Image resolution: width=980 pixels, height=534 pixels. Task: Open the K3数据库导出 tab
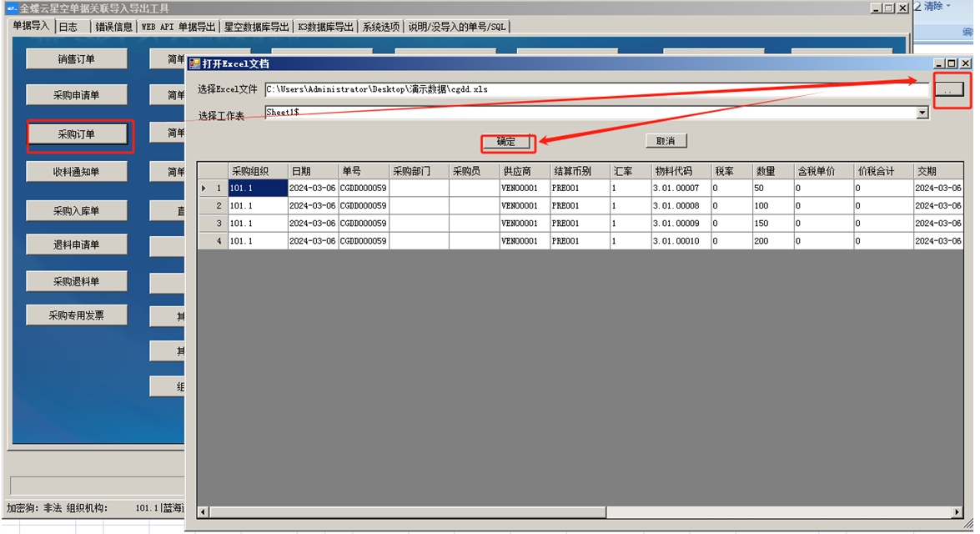tap(325, 27)
